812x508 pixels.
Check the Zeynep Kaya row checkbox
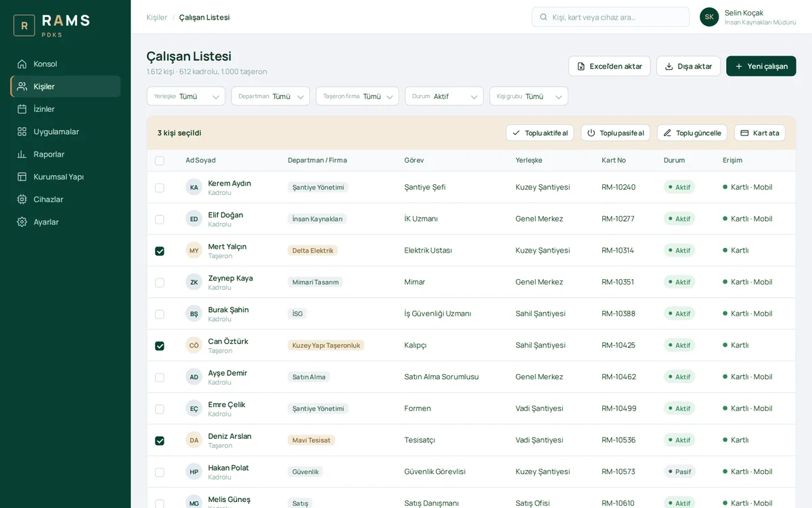[160, 282]
